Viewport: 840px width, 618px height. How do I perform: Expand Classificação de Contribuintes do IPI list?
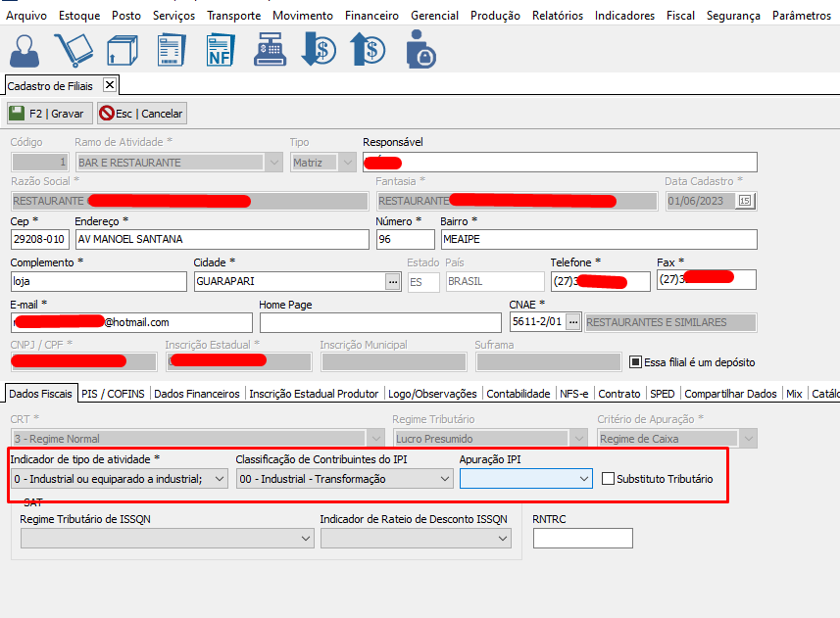pos(444,479)
